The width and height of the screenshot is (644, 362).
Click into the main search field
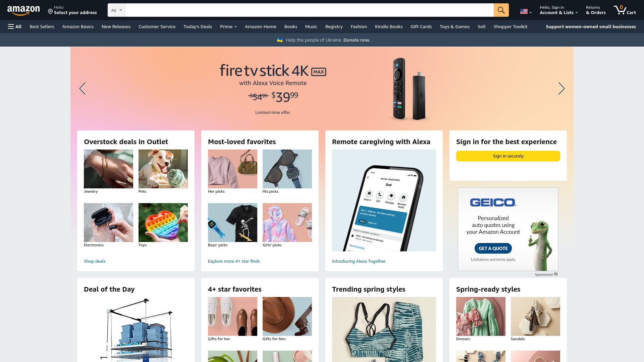pos(309,10)
